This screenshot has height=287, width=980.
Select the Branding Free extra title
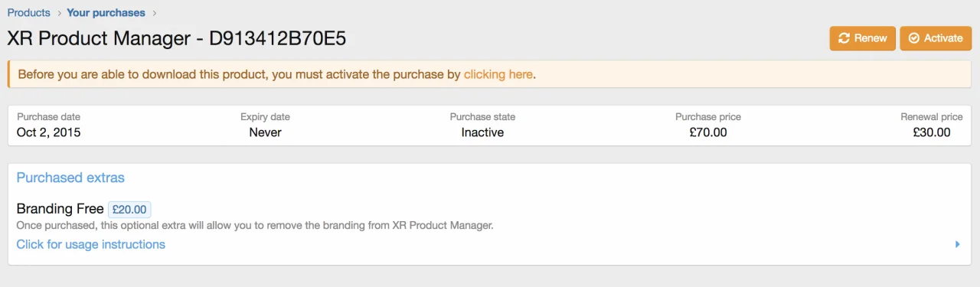pos(60,209)
